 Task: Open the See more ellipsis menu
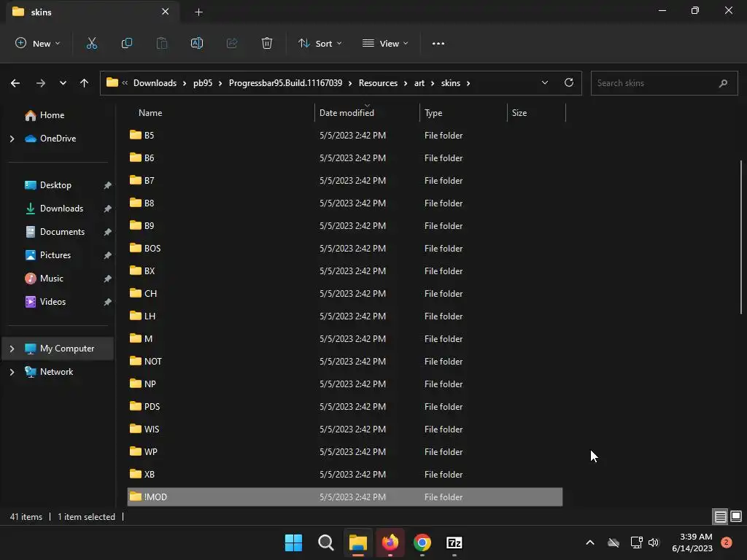point(438,43)
